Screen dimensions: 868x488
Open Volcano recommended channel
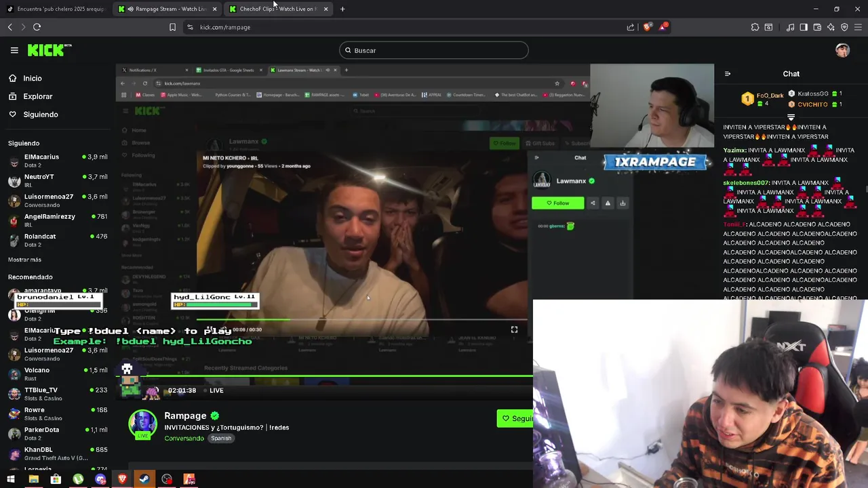click(58, 374)
